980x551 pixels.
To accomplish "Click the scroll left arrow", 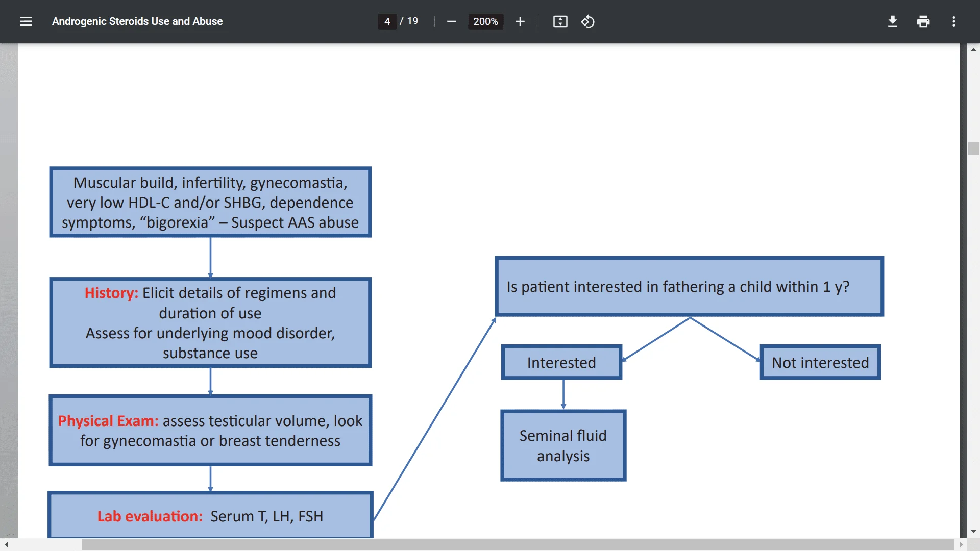I will [6, 544].
